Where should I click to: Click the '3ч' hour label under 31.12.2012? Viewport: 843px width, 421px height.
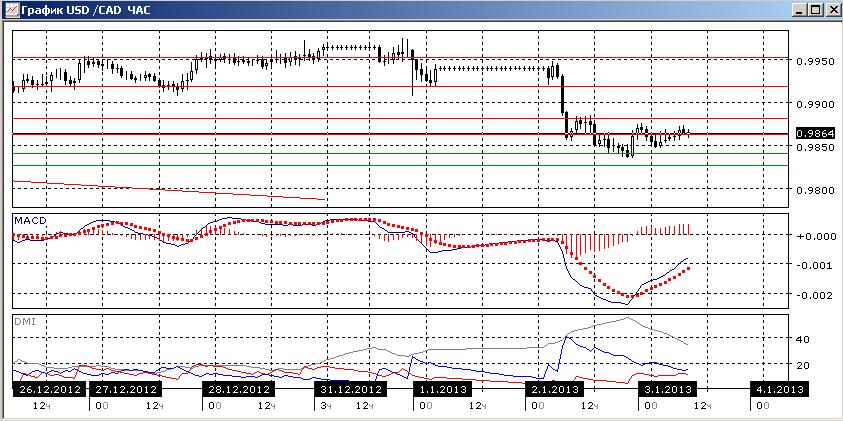(324, 405)
